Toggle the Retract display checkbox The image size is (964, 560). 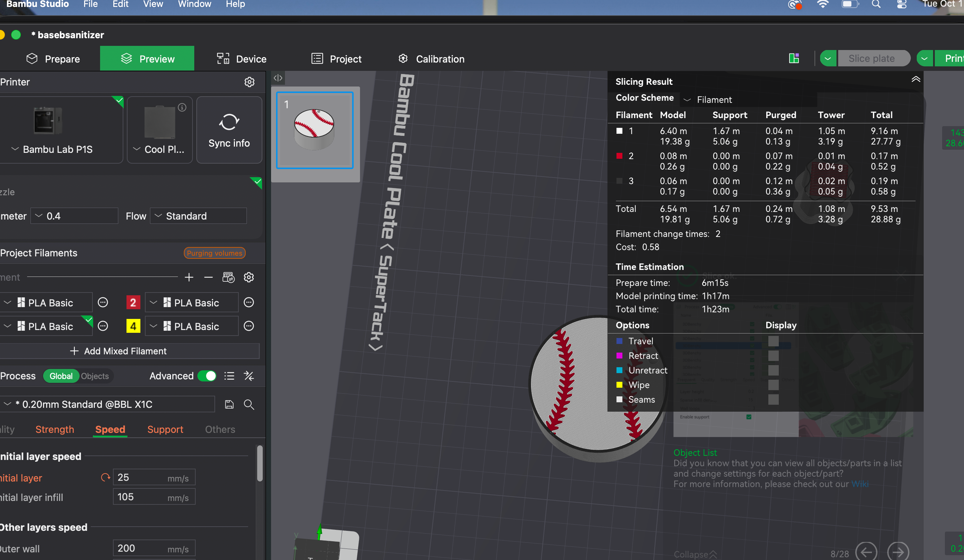click(x=773, y=356)
